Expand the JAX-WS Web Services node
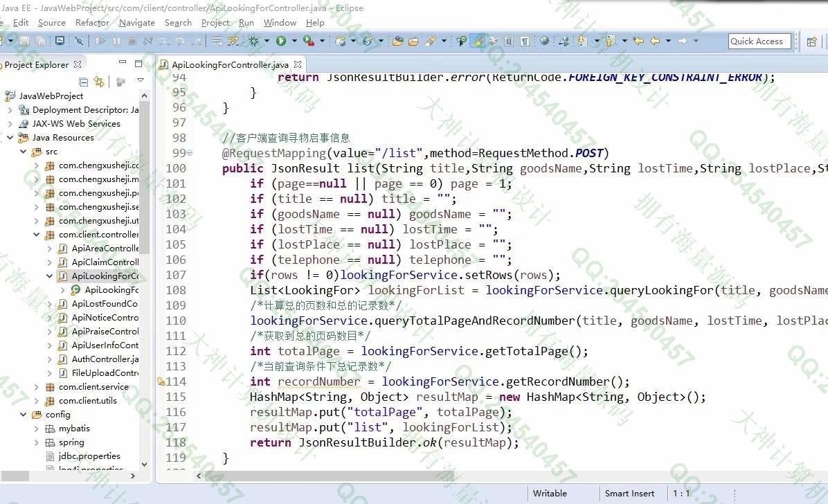Image resolution: width=828 pixels, height=504 pixels. (10, 124)
